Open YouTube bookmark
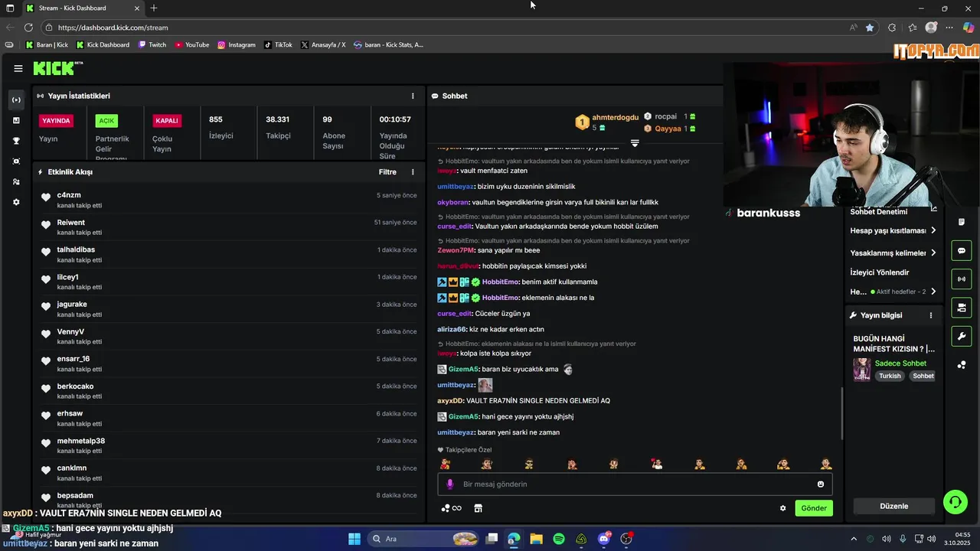This screenshot has width=980, height=551. pos(192,45)
